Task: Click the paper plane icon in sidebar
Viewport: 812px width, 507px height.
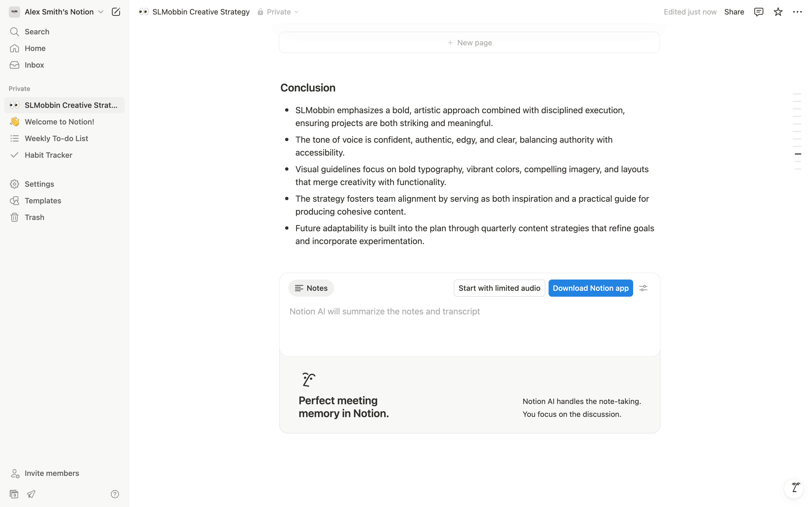Action: (x=31, y=494)
